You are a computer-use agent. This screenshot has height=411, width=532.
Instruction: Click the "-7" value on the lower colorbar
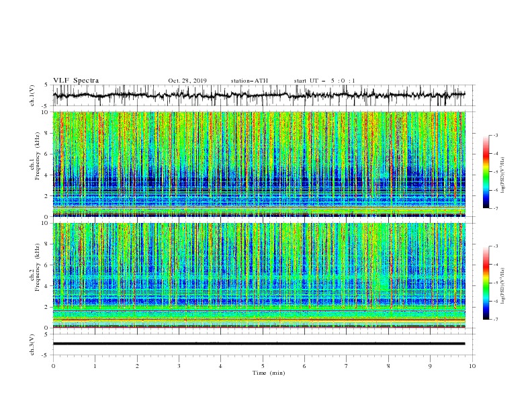[496, 320]
